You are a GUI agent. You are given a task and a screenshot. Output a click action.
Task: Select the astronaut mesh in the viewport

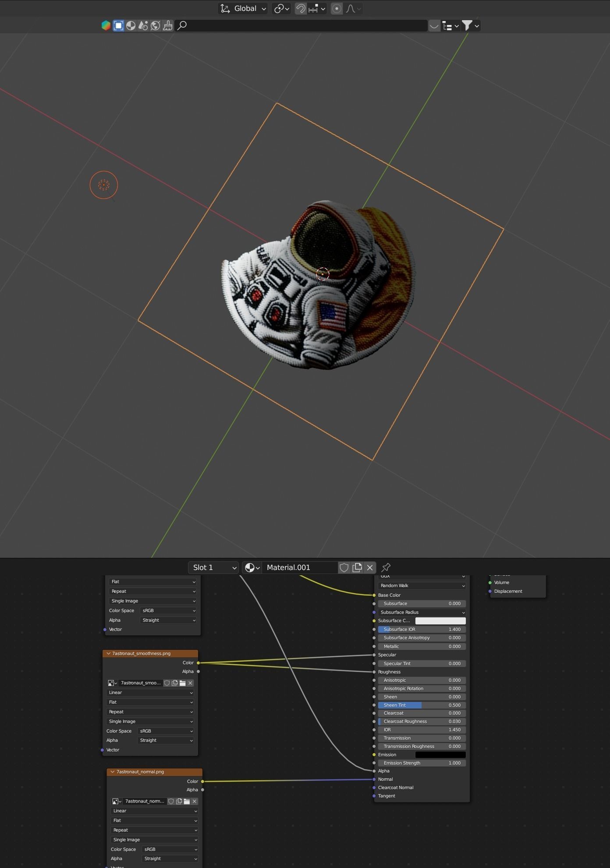(x=319, y=286)
